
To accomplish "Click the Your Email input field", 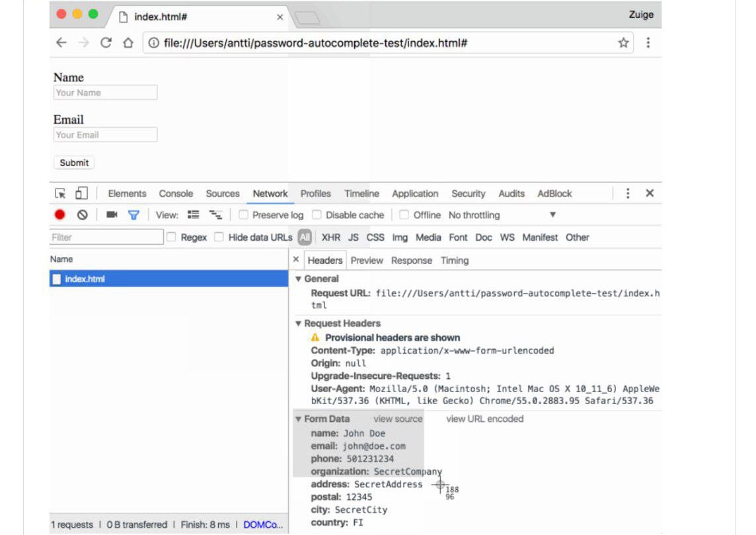I will pos(105,135).
